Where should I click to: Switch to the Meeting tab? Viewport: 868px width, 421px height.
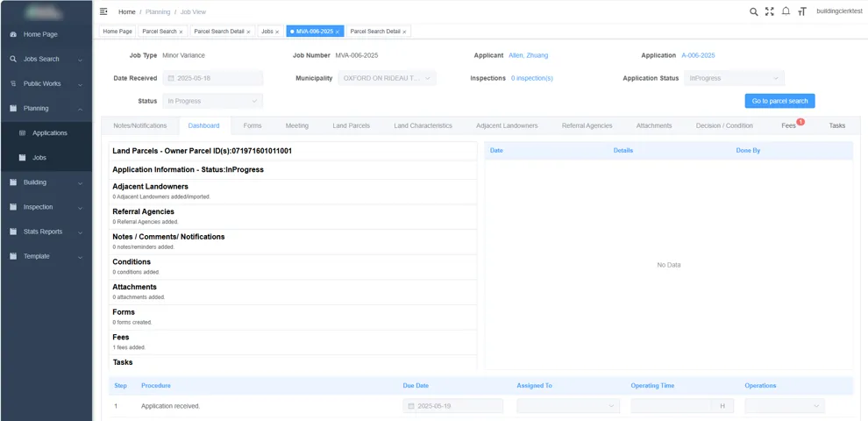coord(296,125)
